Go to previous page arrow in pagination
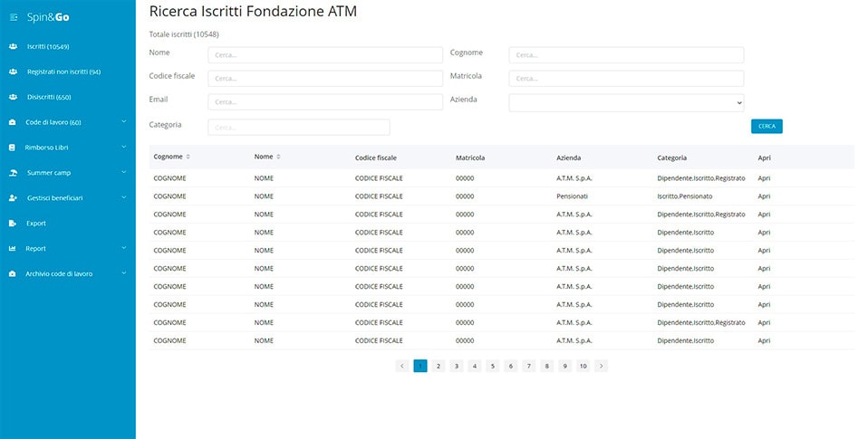 click(x=402, y=366)
